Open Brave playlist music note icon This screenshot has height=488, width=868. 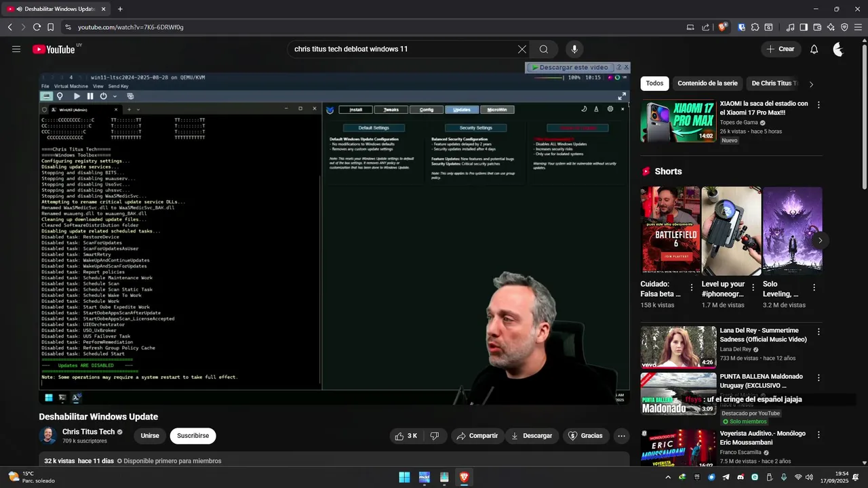click(790, 27)
